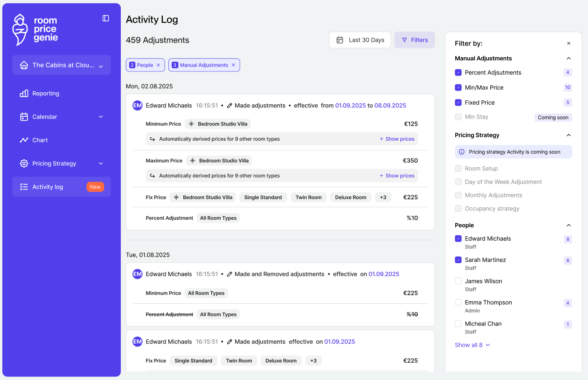This screenshot has width=588, height=380.
Task: Enable the James Wilson people filter
Action: 458,281
